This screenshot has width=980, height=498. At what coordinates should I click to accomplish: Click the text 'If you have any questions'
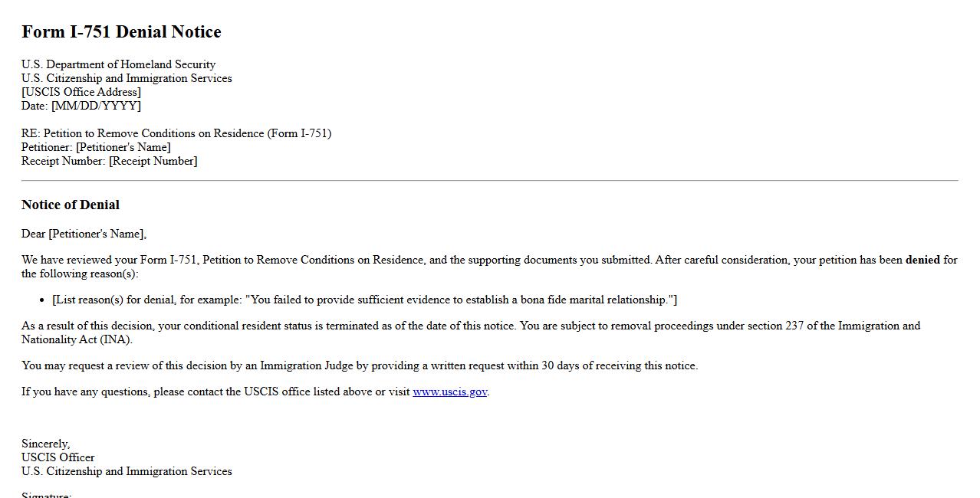(x=86, y=392)
